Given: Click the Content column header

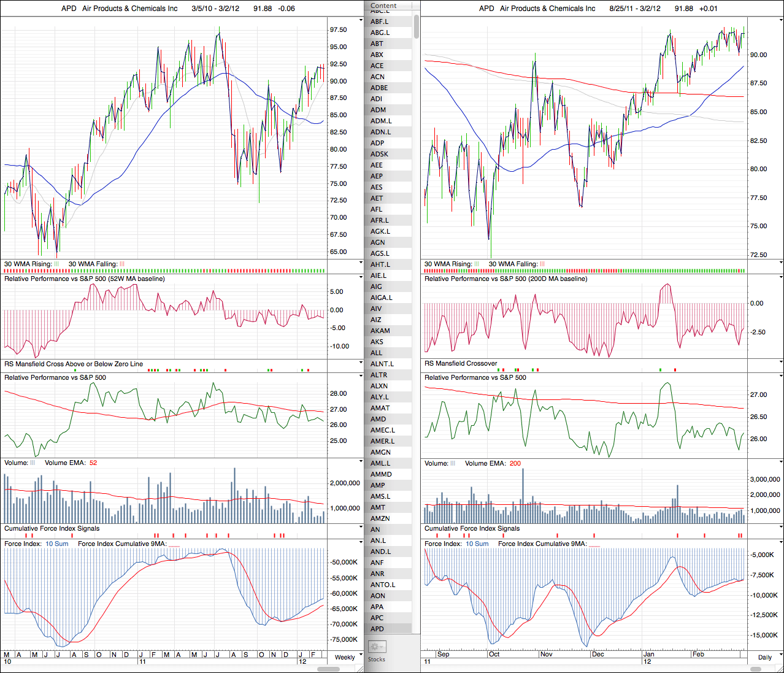Looking at the screenshot, I should [x=384, y=6].
